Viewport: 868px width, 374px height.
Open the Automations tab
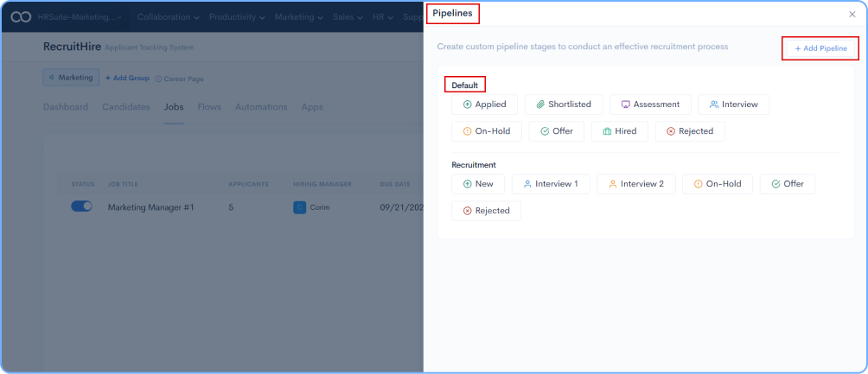[x=261, y=107]
